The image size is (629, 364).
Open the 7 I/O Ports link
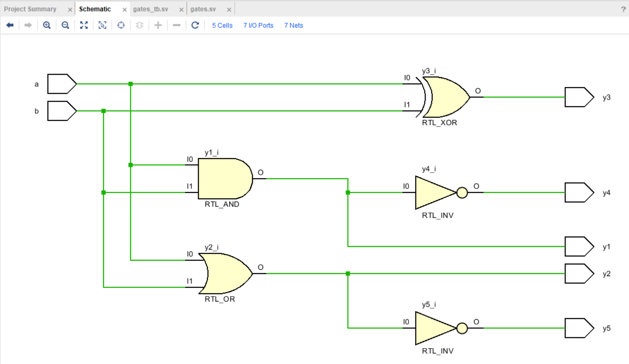pyautogui.click(x=258, y=25)
